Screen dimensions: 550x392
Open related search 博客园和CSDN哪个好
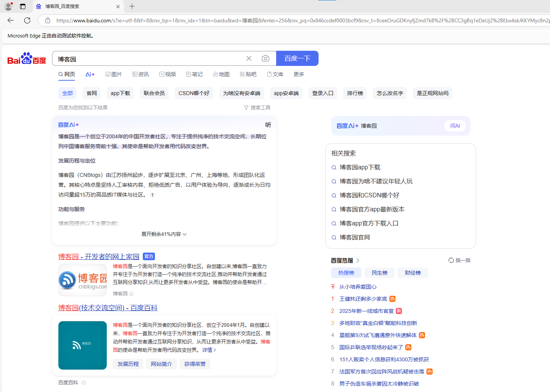369,195
